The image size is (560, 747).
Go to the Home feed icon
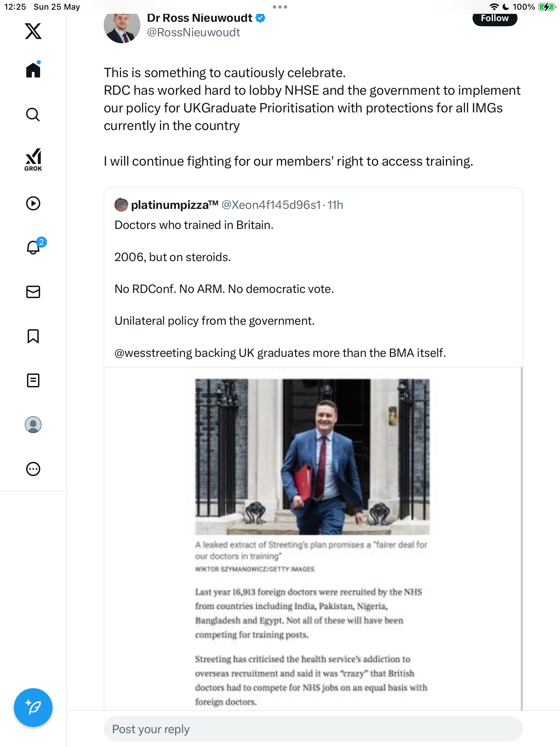coord(33,70)
